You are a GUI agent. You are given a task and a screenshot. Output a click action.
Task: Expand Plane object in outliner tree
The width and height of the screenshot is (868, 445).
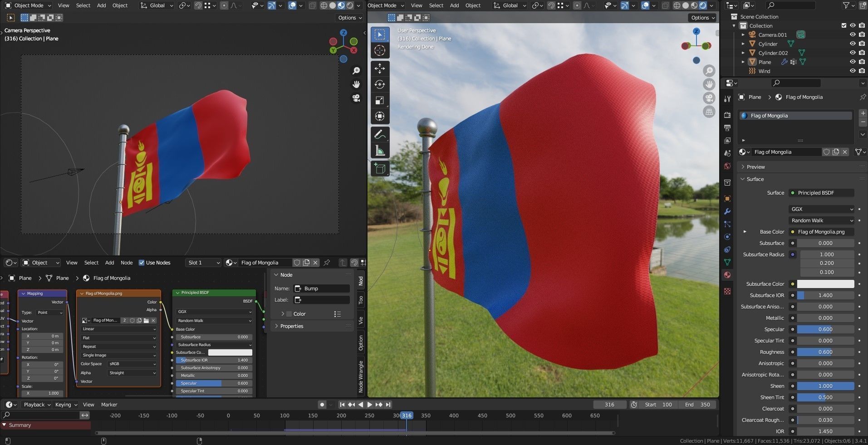pyautogui.click(x=743, y=62)
